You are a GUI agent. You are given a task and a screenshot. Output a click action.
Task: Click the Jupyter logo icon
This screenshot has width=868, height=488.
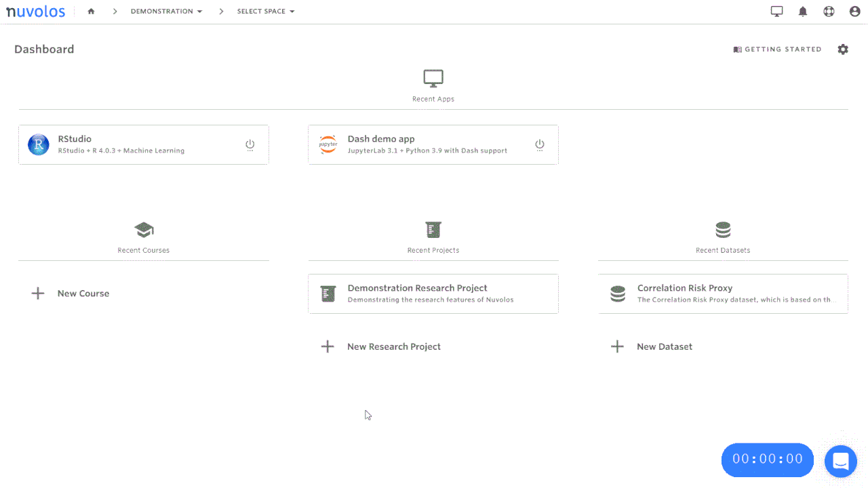tap(328, 144)
